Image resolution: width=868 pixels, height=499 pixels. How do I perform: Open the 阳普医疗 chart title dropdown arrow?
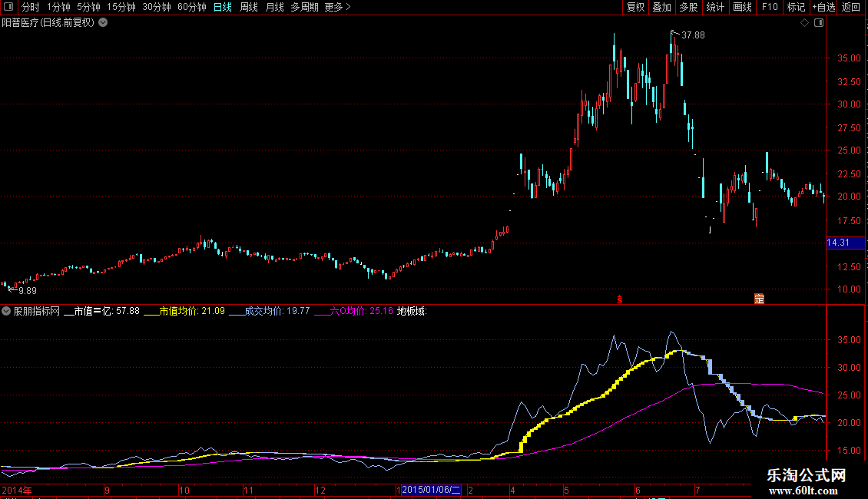tap(103, 23)
